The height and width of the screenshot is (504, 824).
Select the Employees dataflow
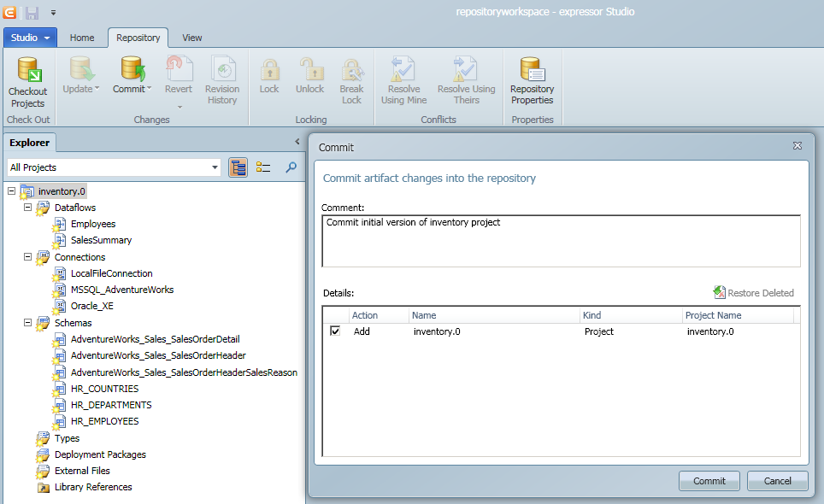(x=93, y=224)
